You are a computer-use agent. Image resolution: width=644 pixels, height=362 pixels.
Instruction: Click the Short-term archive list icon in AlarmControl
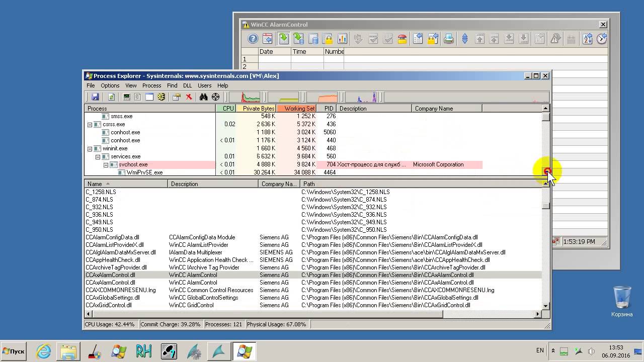tap(298, 39)
